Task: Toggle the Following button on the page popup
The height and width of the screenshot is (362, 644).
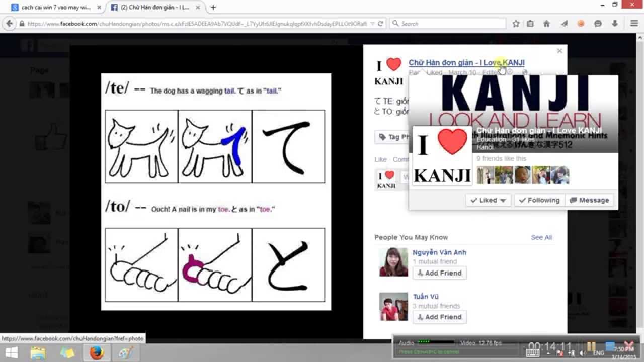Action: [539, 200]
